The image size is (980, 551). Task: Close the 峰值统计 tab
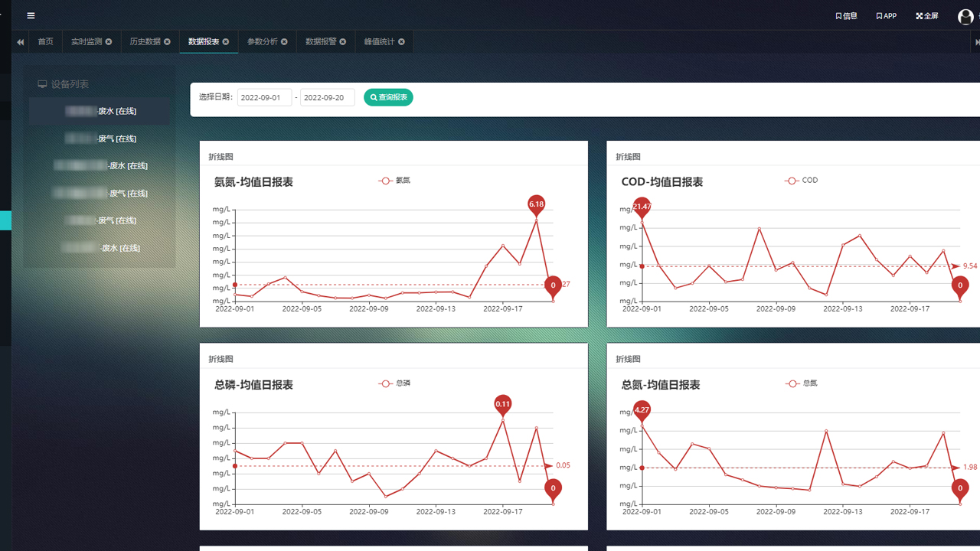pyautogui.click(x=401, y=42)
